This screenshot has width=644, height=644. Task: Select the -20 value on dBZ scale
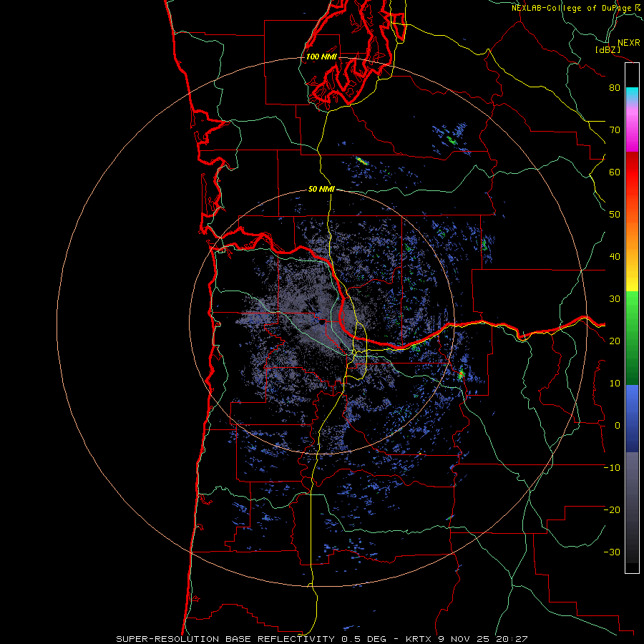coord(612,510)
